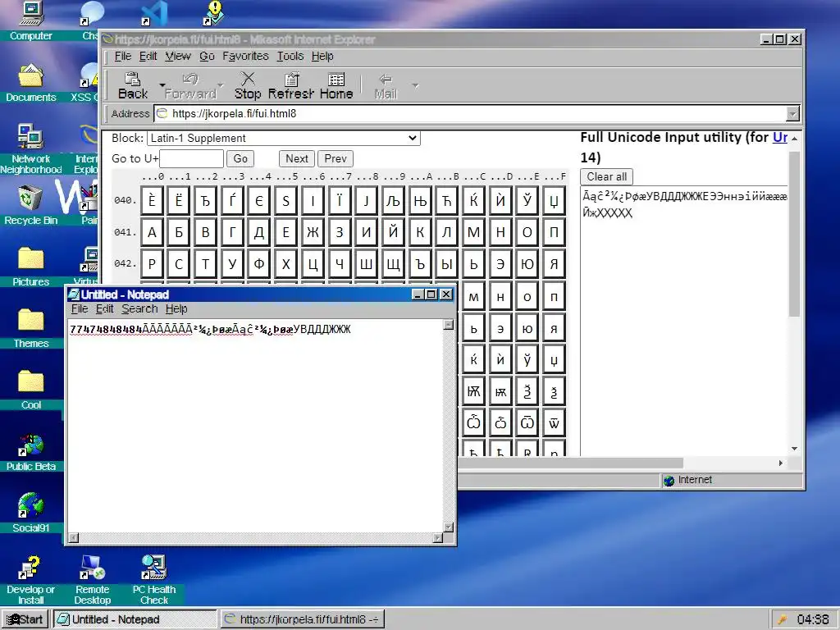Open the Tools menu
Viewport: 840px width, 630px height.
pyautogui.click(x=290, y=57)
